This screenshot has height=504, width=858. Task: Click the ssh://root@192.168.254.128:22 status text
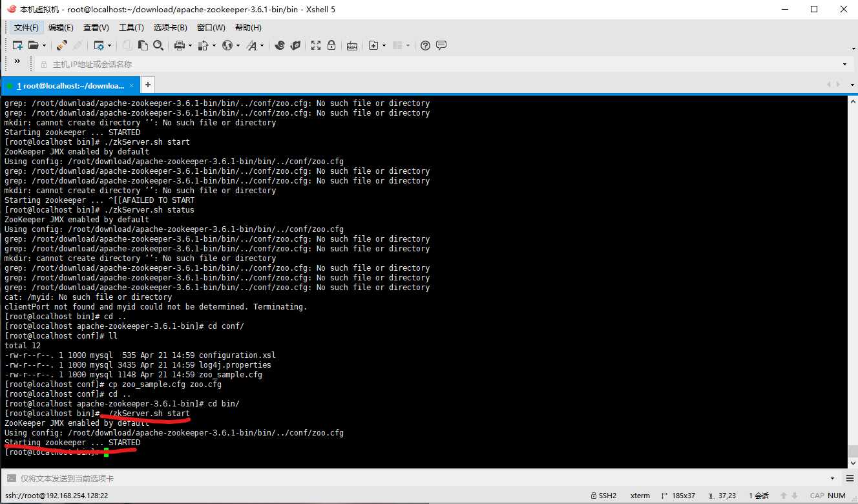click(56, 496)
